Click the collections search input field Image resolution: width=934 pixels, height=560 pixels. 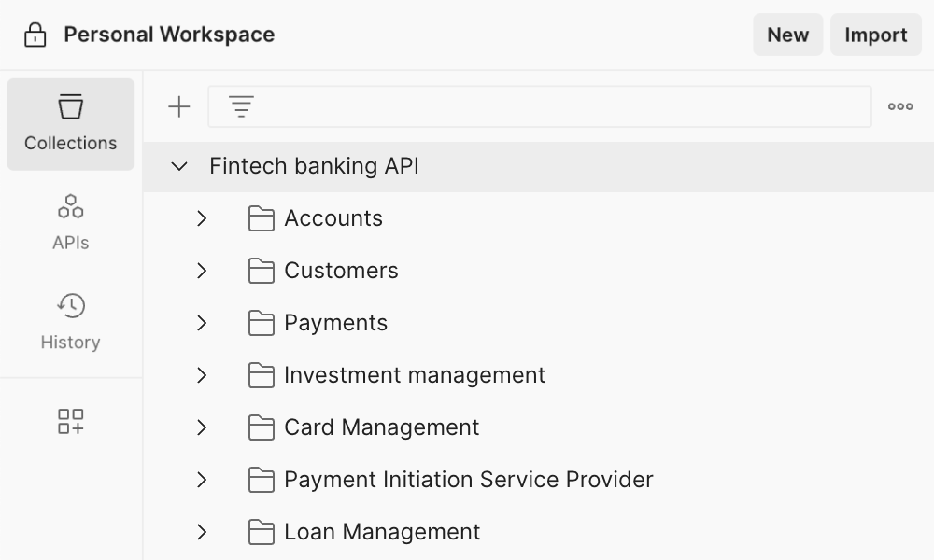point(560,107)
